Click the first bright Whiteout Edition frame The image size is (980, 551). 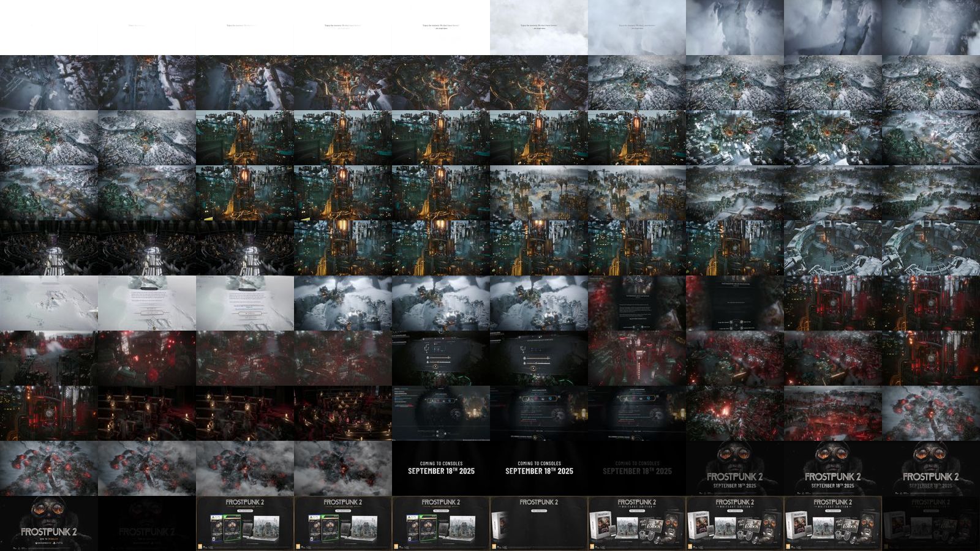[637, 523]
